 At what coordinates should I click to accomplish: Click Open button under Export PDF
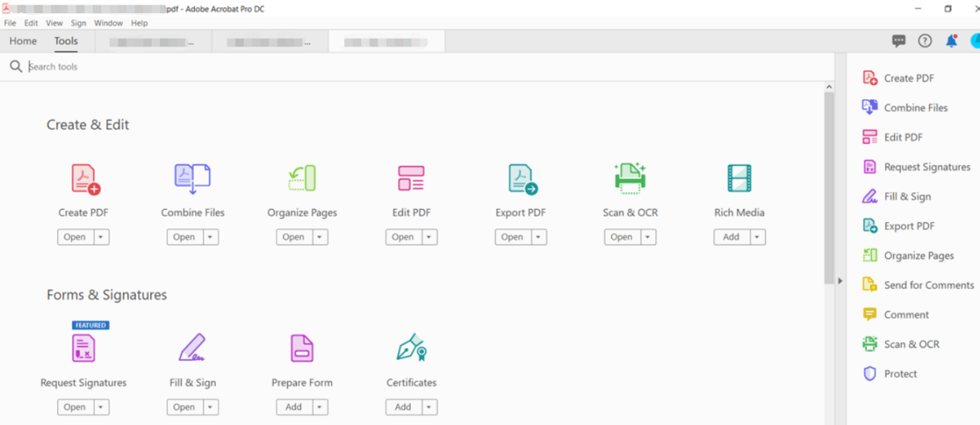pyautogui.click(x=512, y=237)
